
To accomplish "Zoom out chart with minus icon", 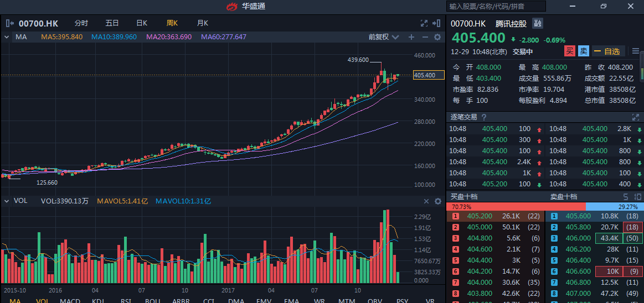I will (x=425, y=37).
